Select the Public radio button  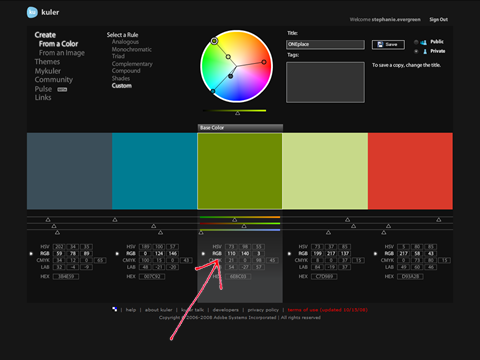click(416, 42)
